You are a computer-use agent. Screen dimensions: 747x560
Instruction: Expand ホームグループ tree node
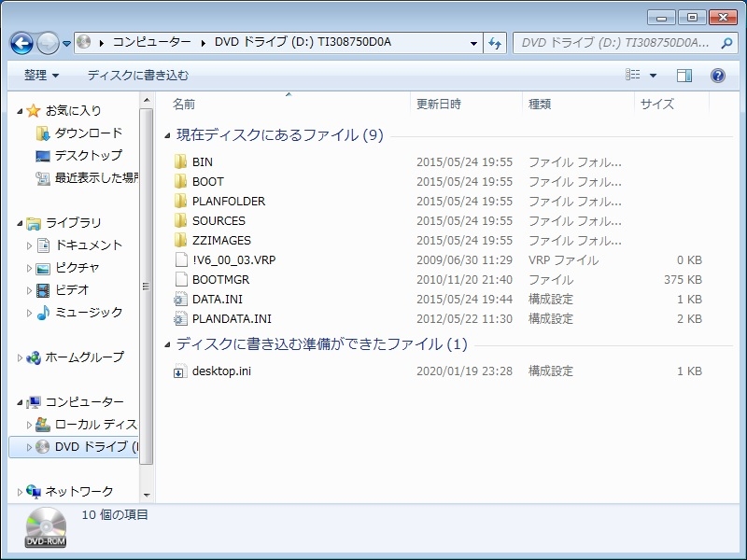tap(20, 357)
